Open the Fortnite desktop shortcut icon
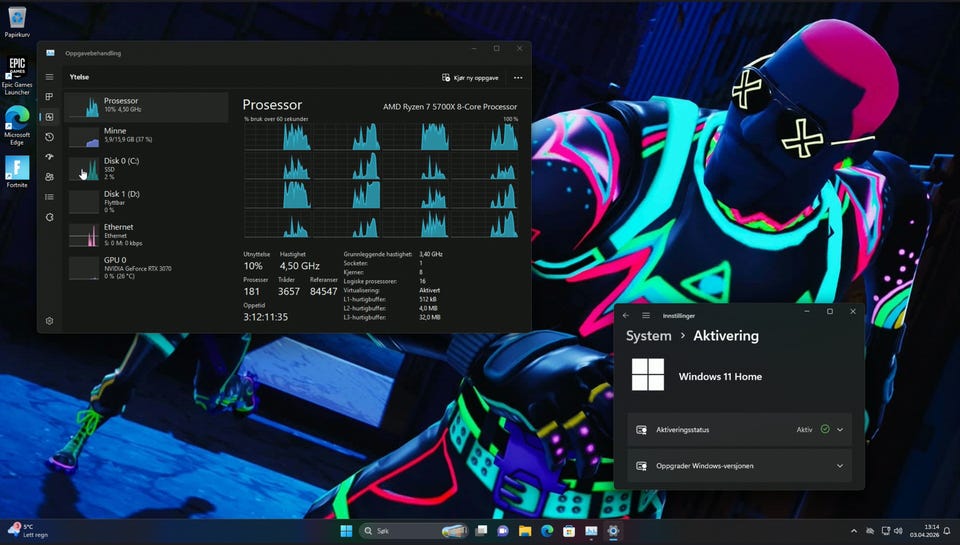The width and height of the screenshot is (960, 545). (x=17, y=170)
